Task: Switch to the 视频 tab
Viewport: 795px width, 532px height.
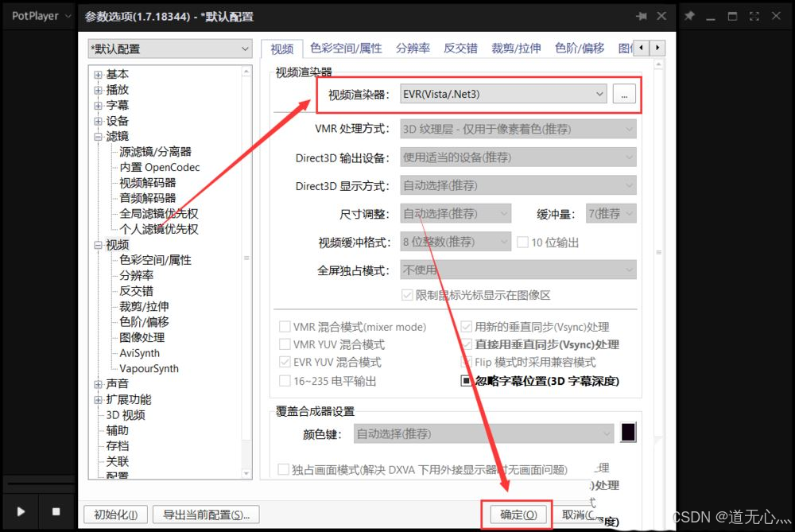Action: pyautogui.click(x=282, y=49)
